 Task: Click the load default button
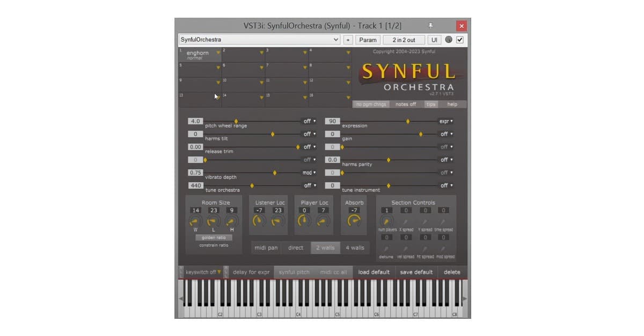tap(374, 272)
